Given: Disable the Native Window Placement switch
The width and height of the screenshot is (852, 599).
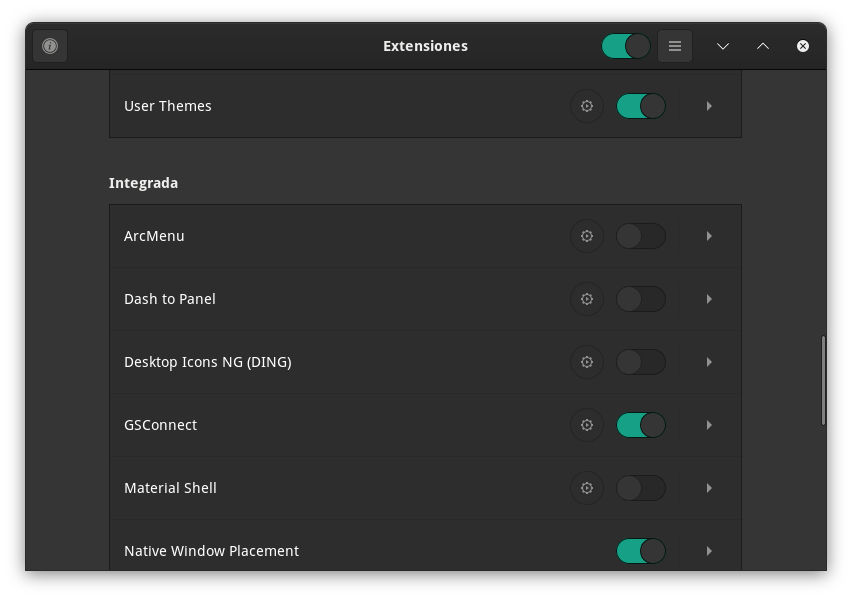Looking at the screenshot, I should click(x=641, y=551).
